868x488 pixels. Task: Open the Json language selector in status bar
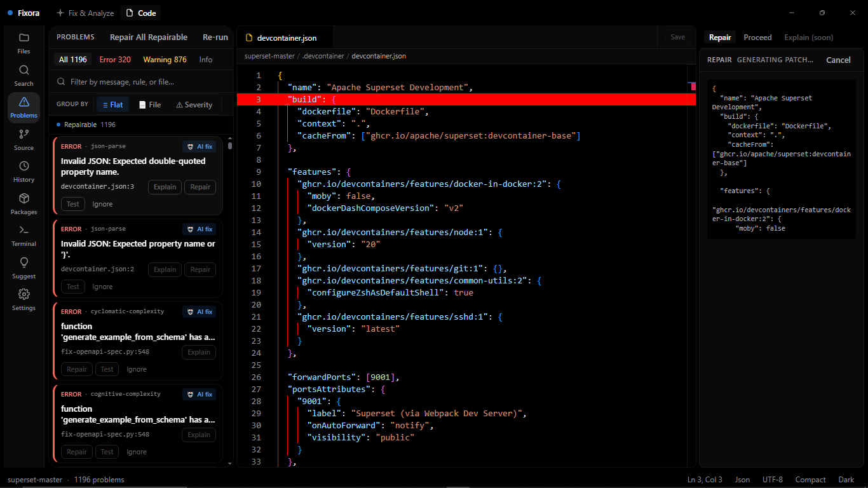click(x=742, y=480)
